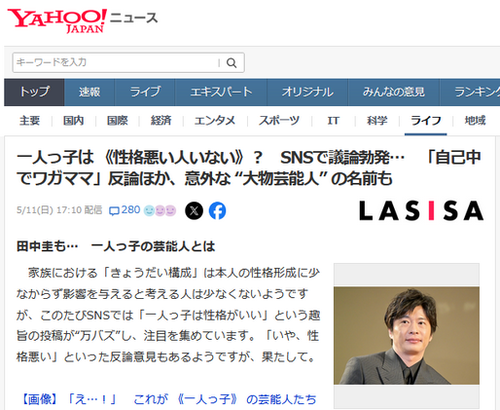Open the 国際 category

coord(117,120)
